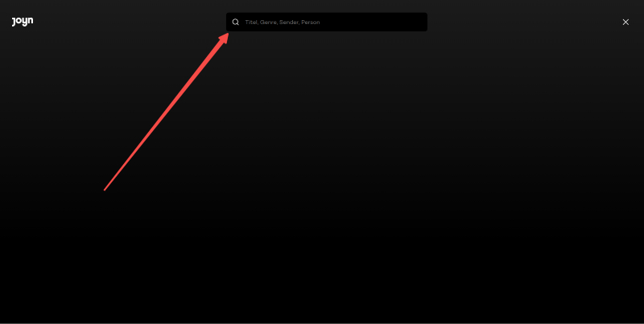Click the magnifier search icon
The height and width of the screenshot is (324, 644).
pos(235,23)
